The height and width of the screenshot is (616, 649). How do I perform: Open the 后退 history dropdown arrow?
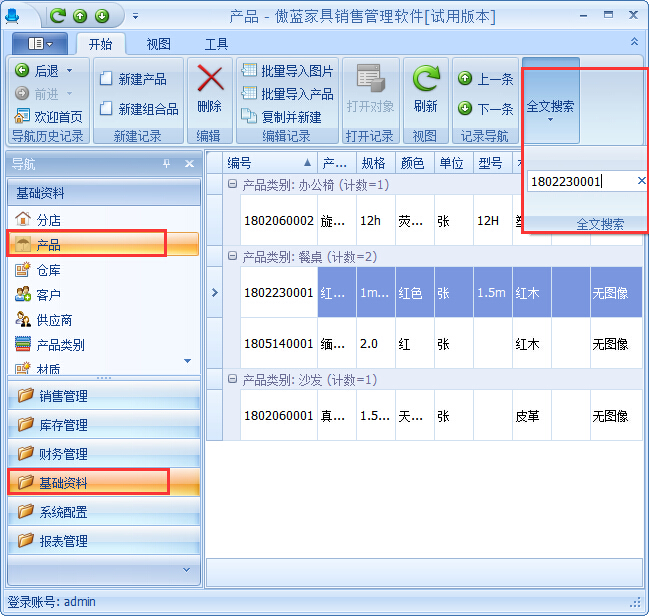(x=70, y=71)
